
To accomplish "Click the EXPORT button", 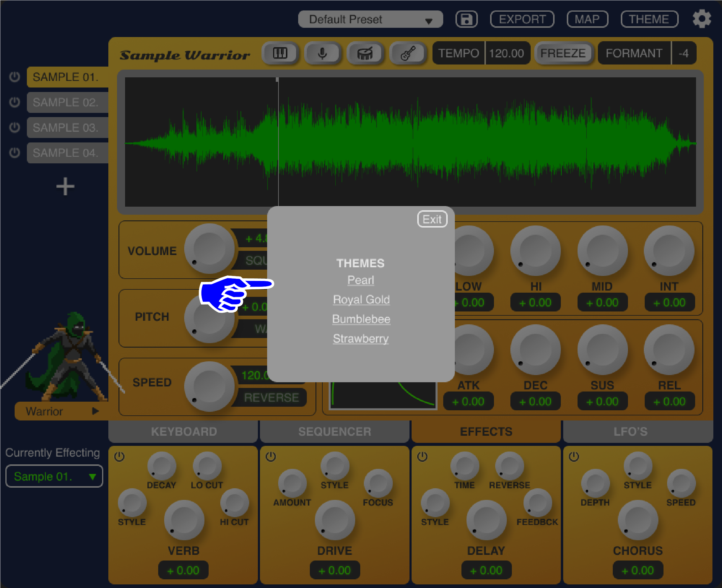I will coord(522,19).
